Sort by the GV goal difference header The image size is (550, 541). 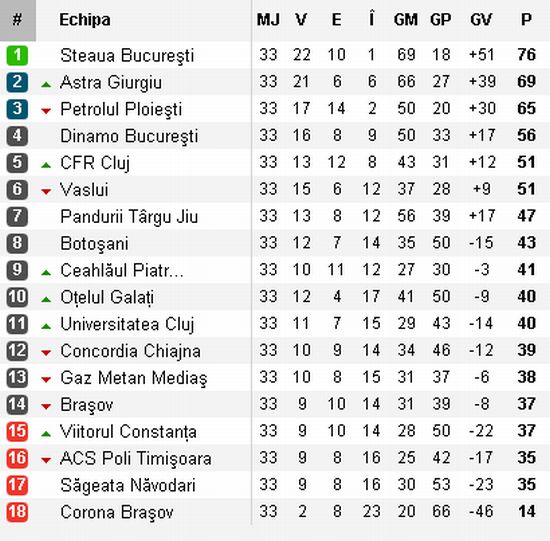481,20
